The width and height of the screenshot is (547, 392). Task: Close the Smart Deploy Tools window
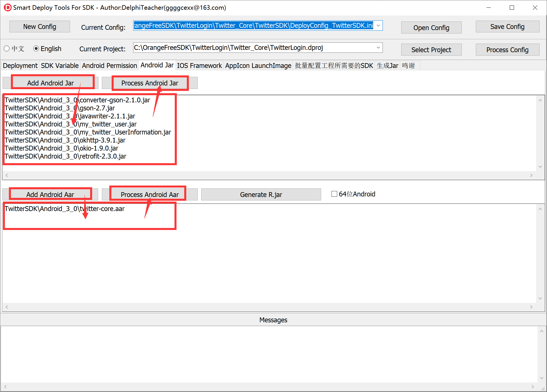[x=535, y=8]
